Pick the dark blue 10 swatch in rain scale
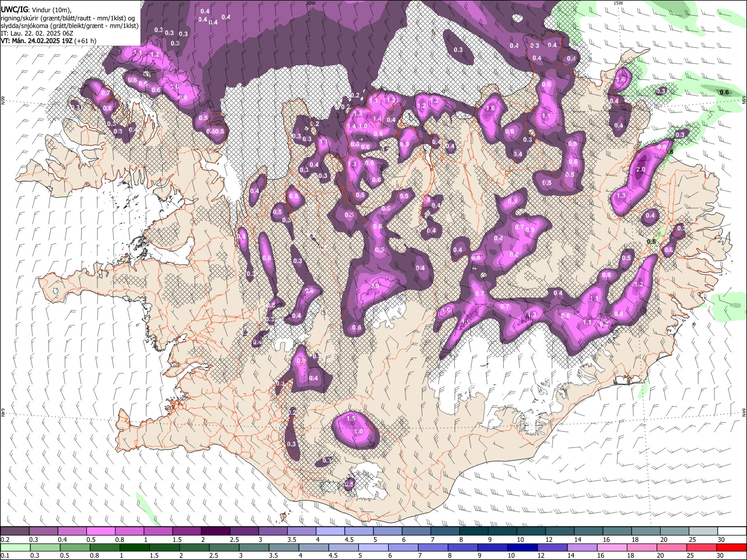Image resolution: width=747 pixels, height=560 pixels. (x=522, y=547)
